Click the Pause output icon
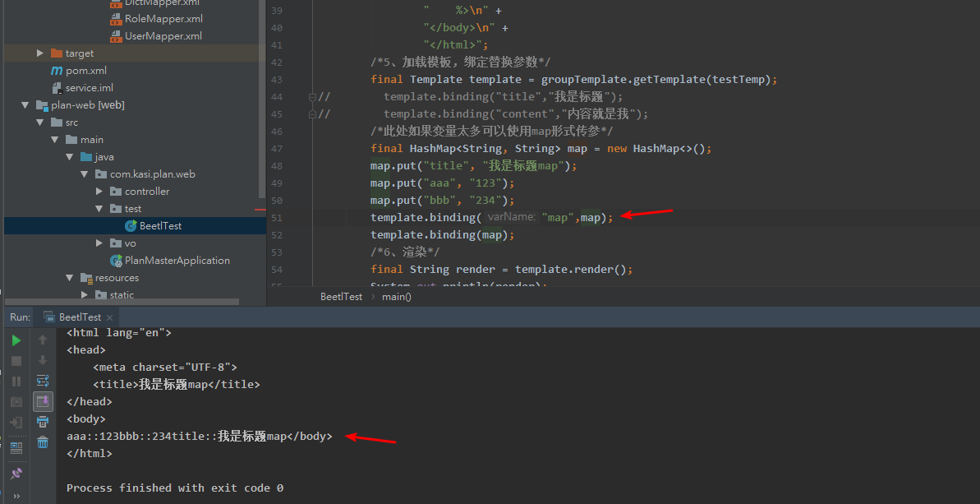This screenshot has width=980, height=504. (17, 381)
